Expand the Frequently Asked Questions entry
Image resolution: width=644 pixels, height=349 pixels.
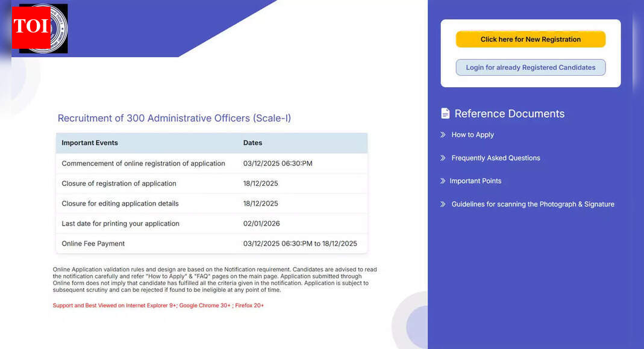495,158
